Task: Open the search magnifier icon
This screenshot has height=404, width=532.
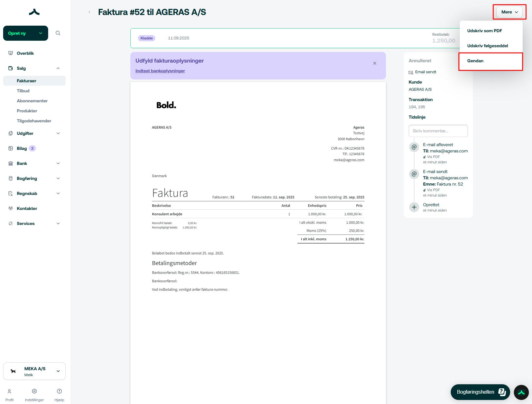Action: tap(58, 33)
